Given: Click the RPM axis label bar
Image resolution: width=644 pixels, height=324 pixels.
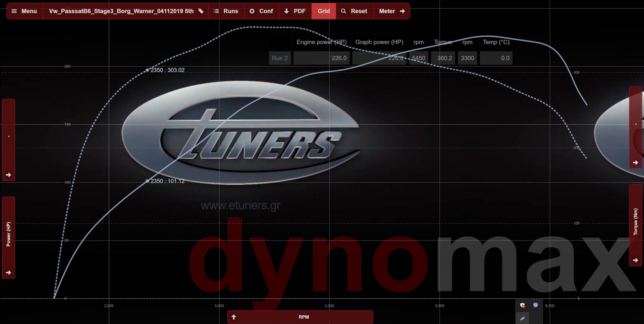Looking at the screenshot, I should 300,317.
